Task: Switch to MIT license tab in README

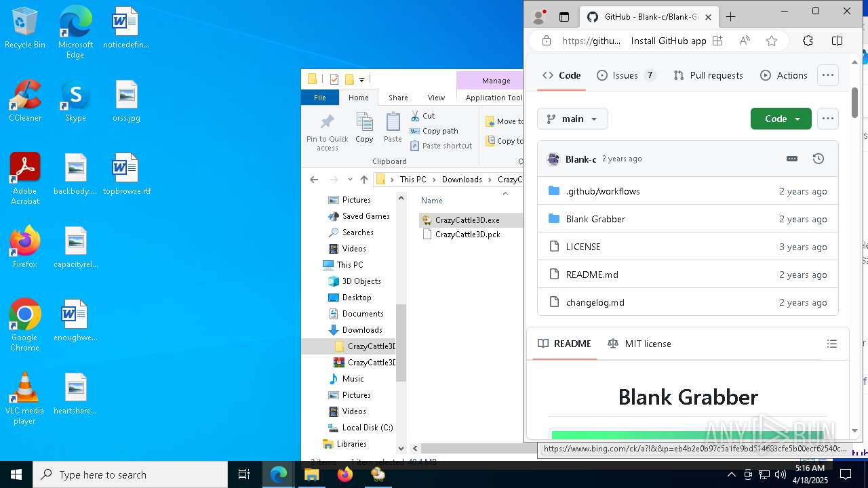Action: 639,344
